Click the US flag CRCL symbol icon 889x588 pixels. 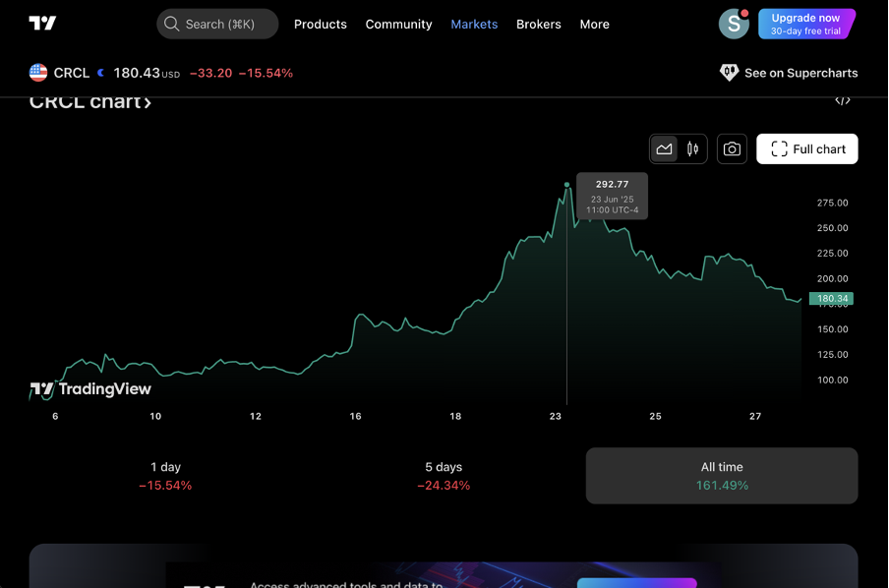click(x=38, y=73)
